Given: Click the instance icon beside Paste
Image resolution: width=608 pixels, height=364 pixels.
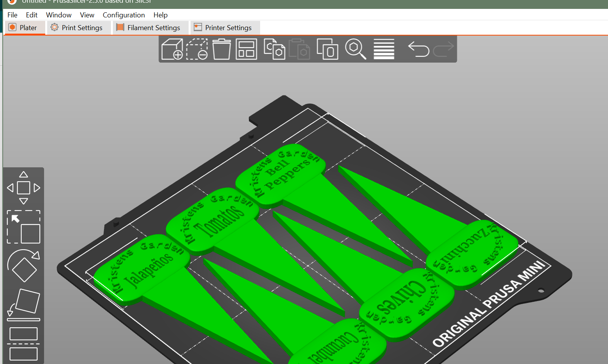Looking at the screenshot, I should click(x=327, y=49).
